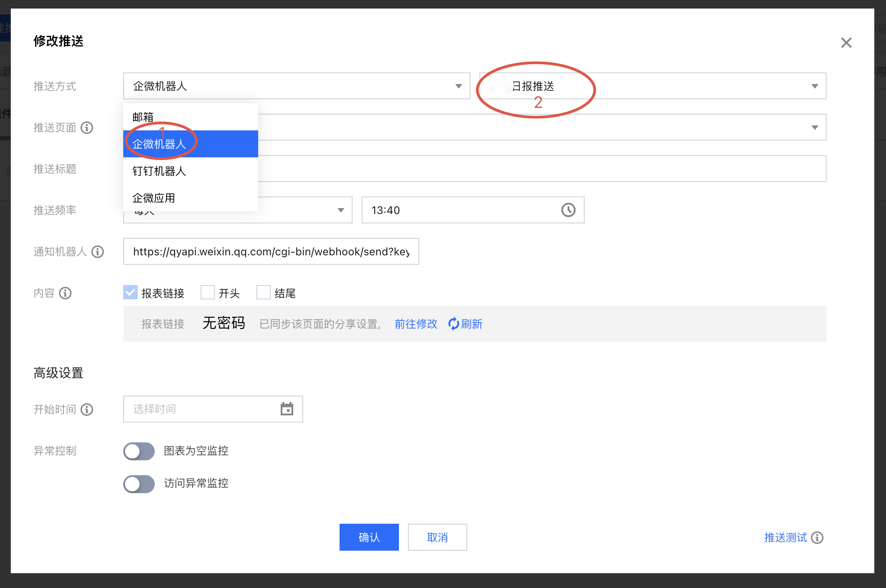The height and width of the screenshot is (588, 886).
Task: Check the 结尾 checkbox
Action: click(263, 293)
